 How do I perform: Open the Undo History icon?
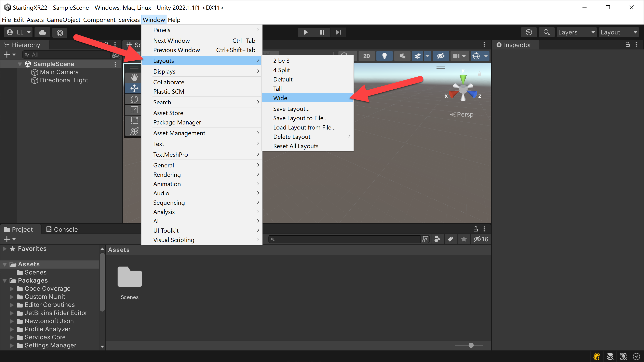(528, 32)
